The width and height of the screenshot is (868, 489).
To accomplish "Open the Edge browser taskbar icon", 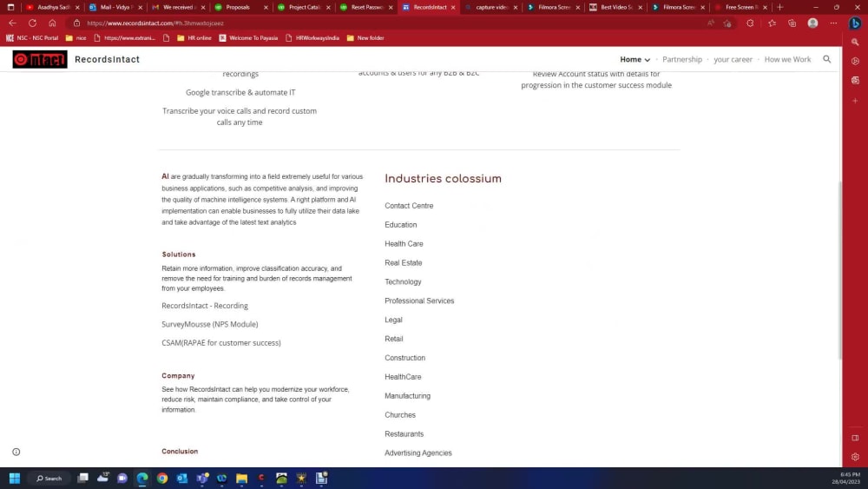I will [142, 478].
